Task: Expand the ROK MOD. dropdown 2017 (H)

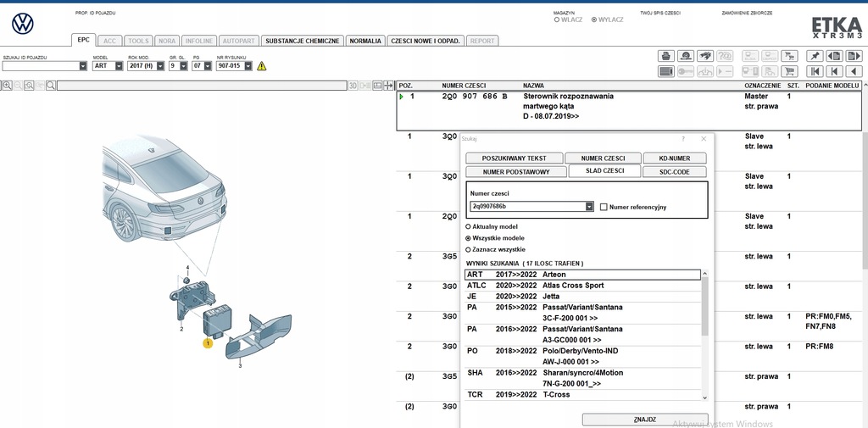Action: (x=159, y=65)
